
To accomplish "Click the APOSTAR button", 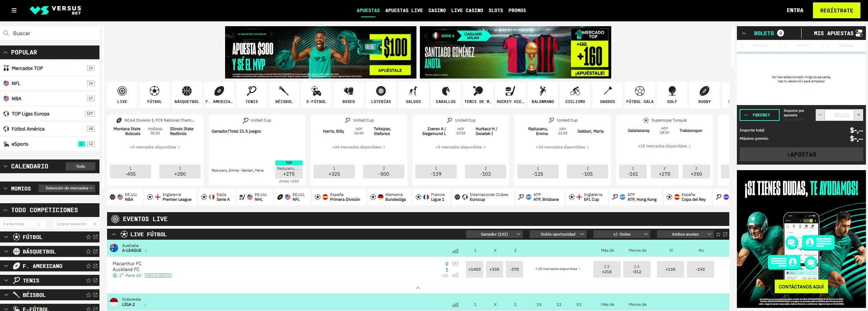I will click(x=801, y=154).
